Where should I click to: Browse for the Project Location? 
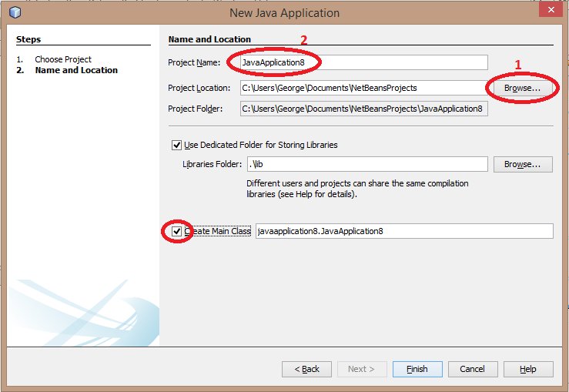point(522,88)
